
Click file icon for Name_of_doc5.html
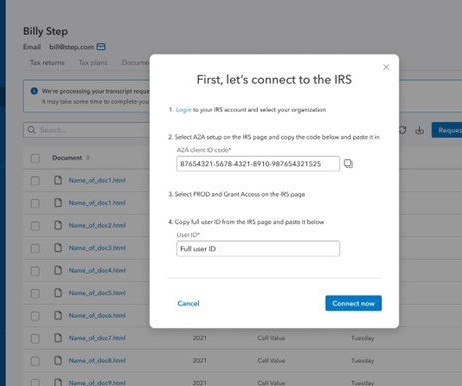tap(58, 293)
